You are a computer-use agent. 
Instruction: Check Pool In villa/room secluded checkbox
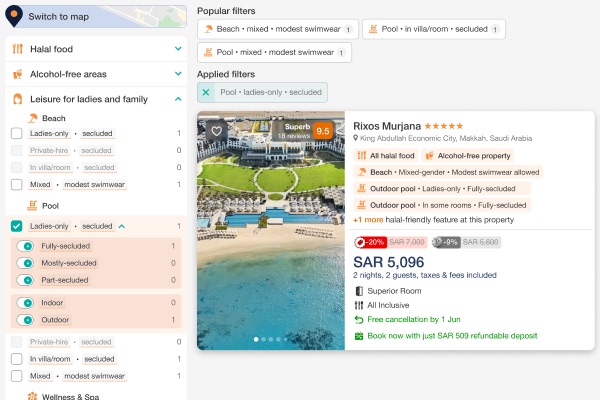(x=16, y=359)
